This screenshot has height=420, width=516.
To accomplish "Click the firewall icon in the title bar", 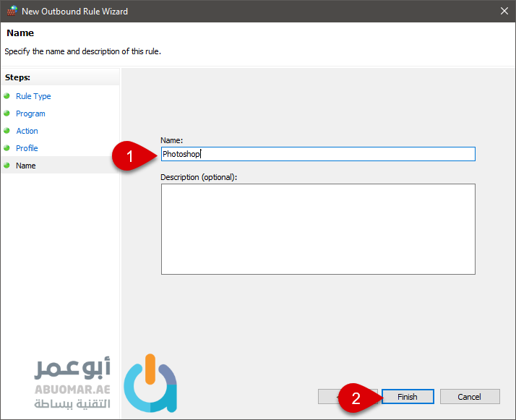I will [x=11, y=11].
